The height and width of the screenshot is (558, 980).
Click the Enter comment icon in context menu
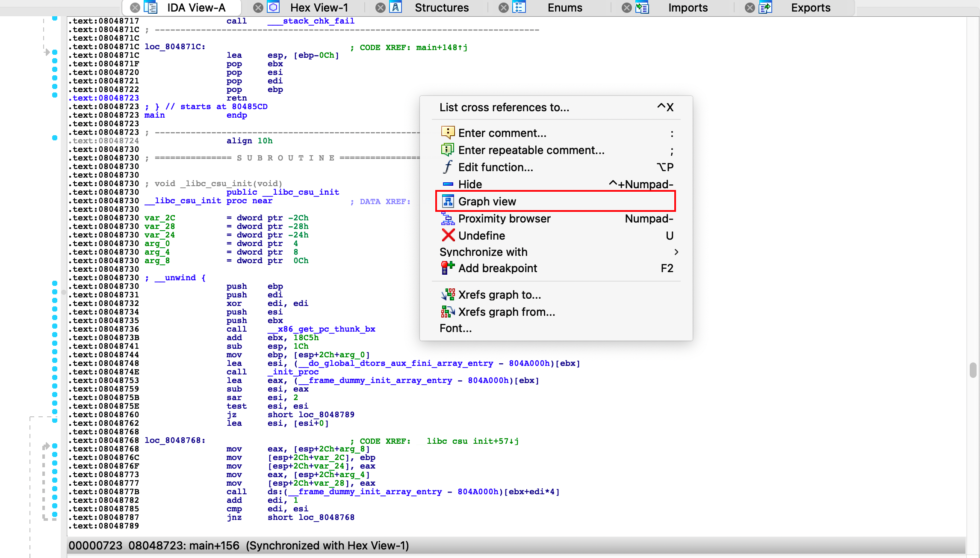click(448, 133)
